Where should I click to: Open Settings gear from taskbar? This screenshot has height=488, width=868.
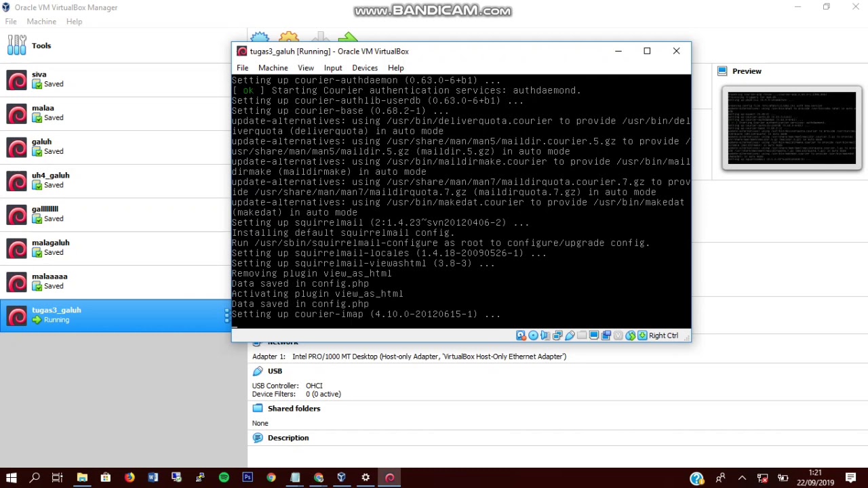point(366,478)
